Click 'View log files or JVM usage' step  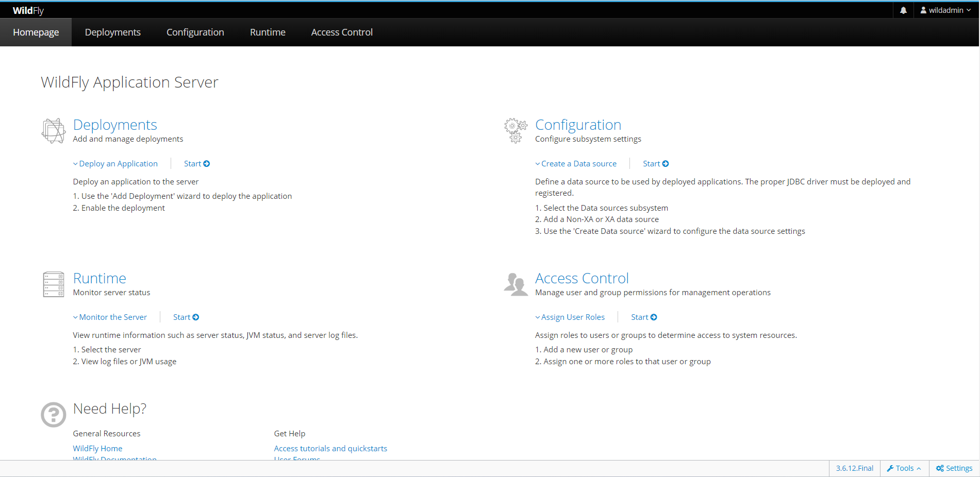pyautogui.click(x=129, y=362)
